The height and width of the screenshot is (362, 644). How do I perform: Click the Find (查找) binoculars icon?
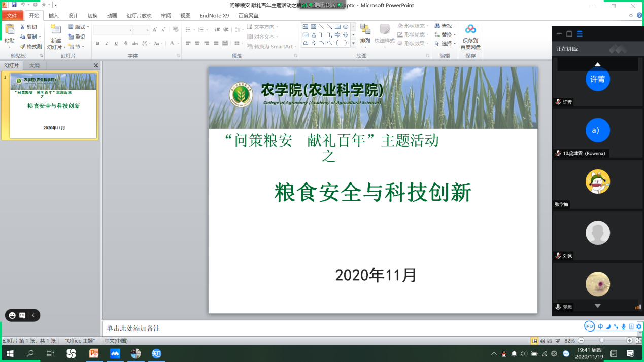(x=437, y=26)
